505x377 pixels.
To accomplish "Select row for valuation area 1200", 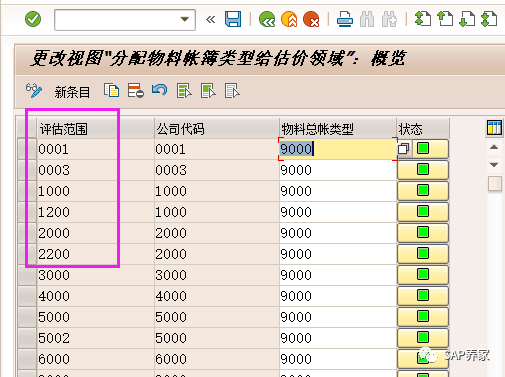I will (x=27, y=212).
